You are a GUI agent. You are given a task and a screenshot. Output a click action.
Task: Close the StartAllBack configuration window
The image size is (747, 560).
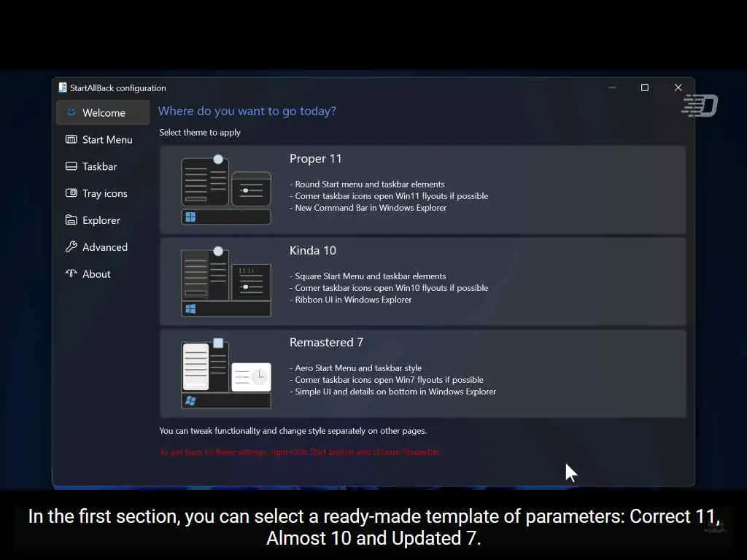click(x=678, y=87)
